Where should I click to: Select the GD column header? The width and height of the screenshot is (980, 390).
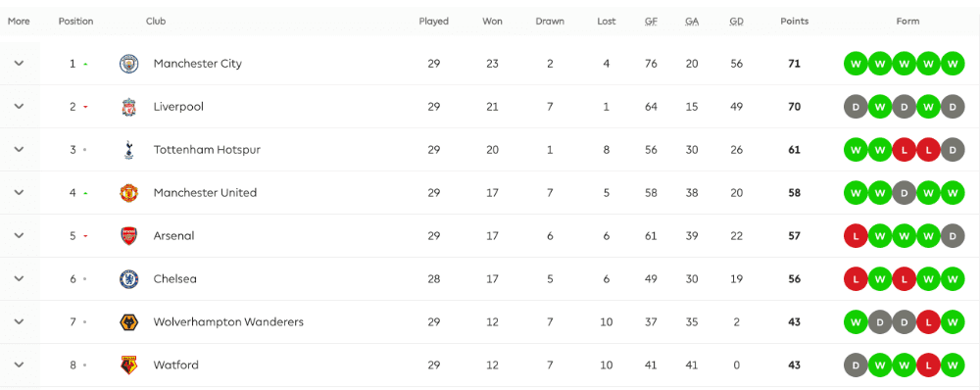coord(736,22)
